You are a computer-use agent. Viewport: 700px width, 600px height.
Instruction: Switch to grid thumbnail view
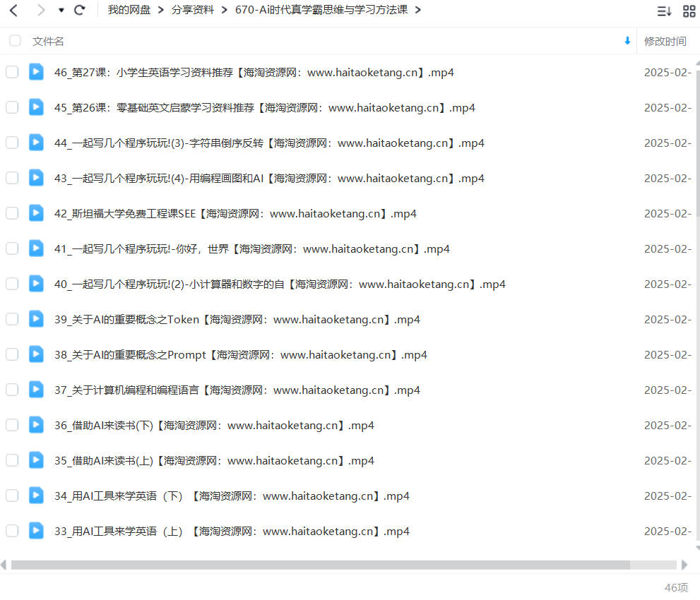click(x=689, y=11)
